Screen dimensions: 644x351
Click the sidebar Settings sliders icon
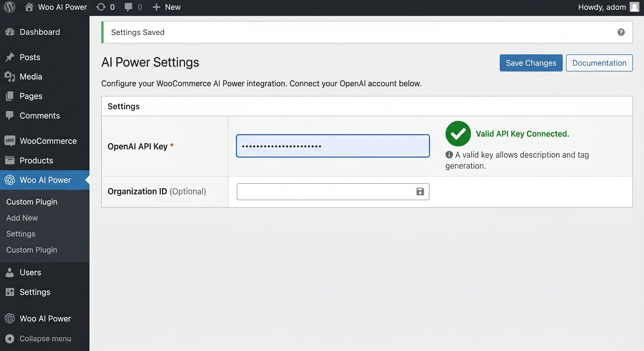pyautogui.click(x=10, y=292)
